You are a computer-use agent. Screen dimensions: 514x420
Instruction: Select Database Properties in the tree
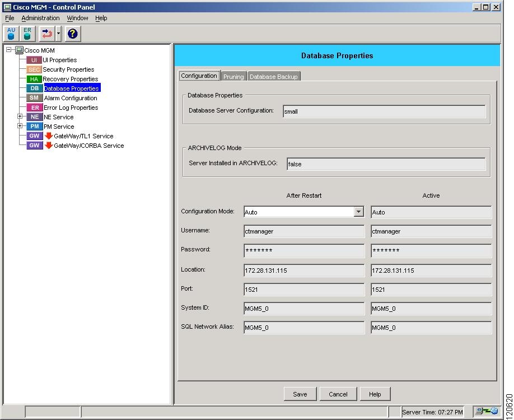pos(72,88)
